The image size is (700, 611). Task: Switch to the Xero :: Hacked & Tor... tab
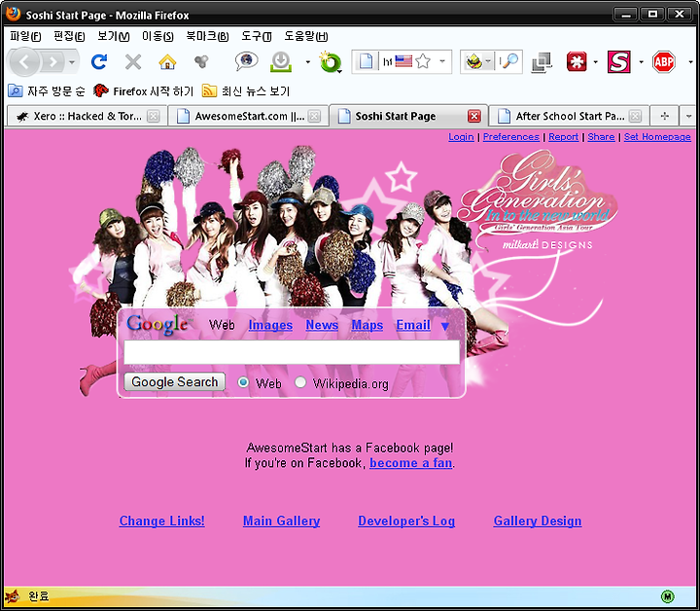[87, 116]
